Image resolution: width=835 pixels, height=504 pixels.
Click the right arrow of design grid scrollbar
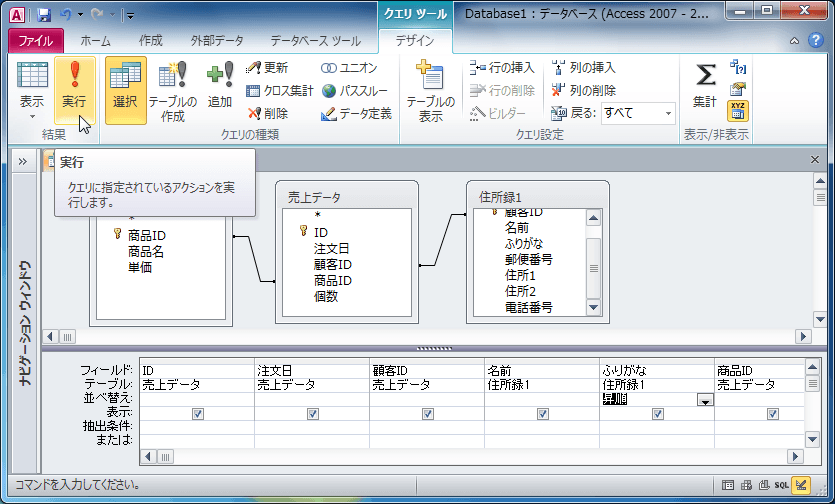pos(795,457)
